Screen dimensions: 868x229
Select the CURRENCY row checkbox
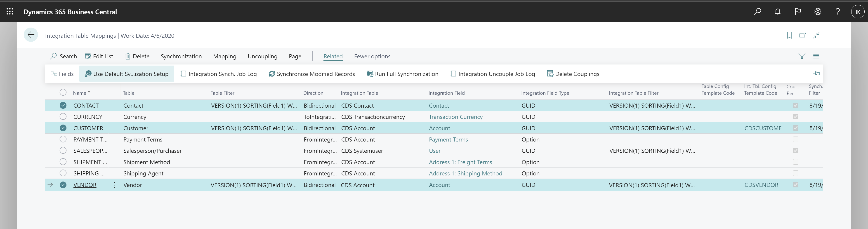click(x=63, y=116)
